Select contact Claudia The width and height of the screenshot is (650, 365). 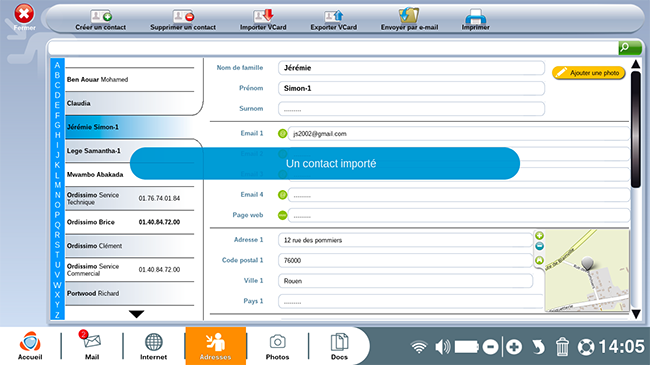[130, 103]
